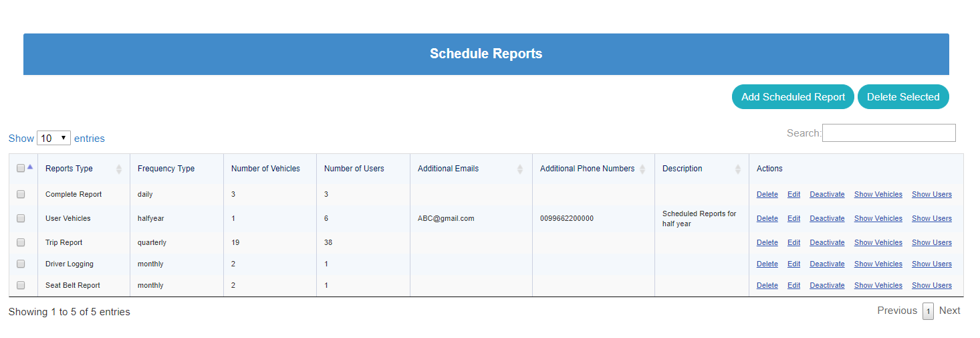Select the Trip Report row checkbox
980x338 pixels.
click(21, 242)
